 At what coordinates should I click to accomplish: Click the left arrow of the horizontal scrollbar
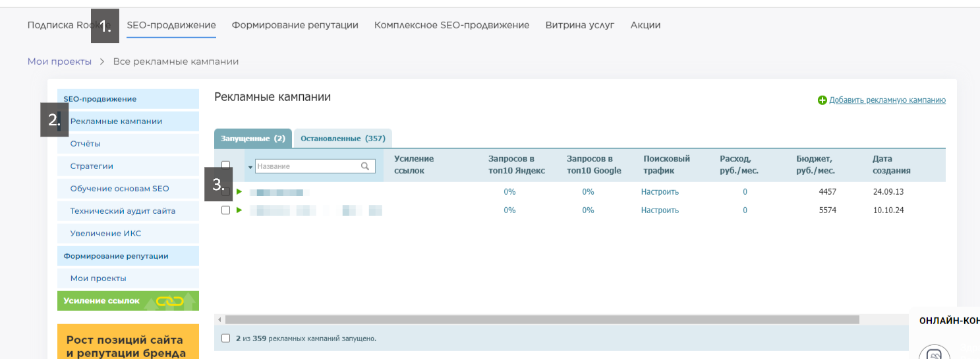click(x=219, y=319)
